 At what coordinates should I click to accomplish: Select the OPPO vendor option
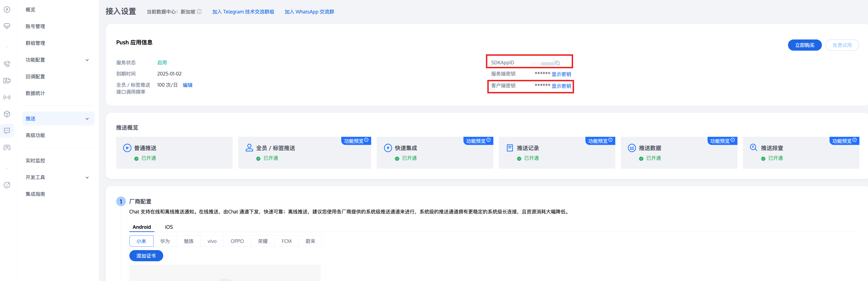tap(237, 241)
